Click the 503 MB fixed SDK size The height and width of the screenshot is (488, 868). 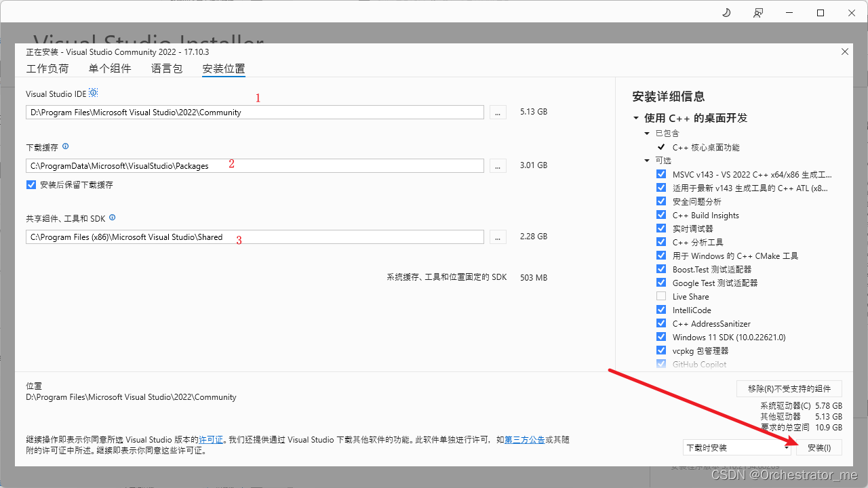[x=533, y=277]
